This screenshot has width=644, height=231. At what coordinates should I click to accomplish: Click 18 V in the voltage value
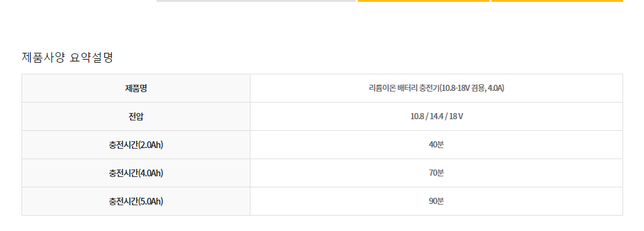(456, 117)
